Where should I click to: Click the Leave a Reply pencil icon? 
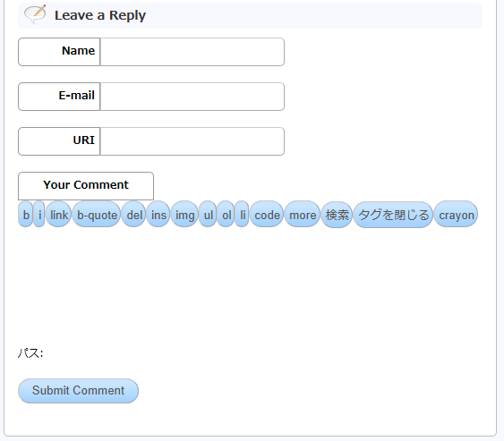35,14
